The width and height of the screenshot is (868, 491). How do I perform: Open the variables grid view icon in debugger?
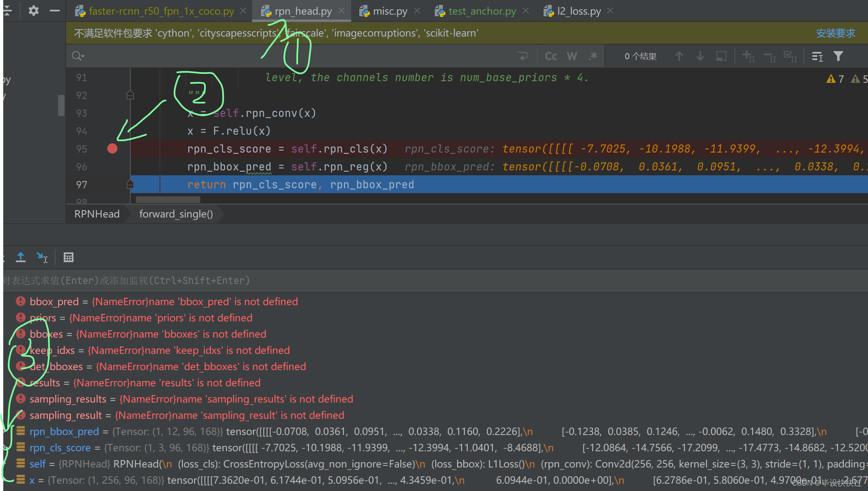pos(68,257)
